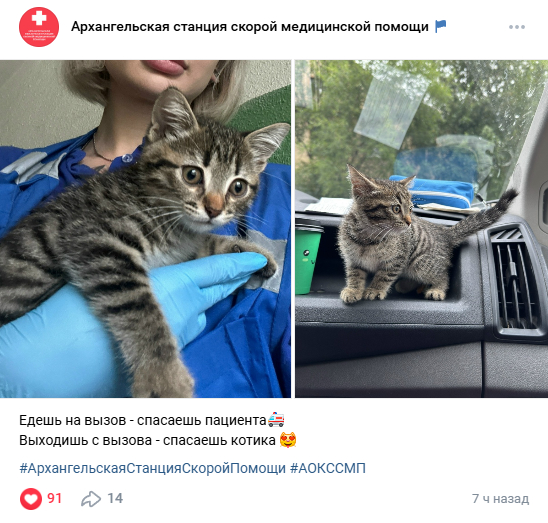Click the share count 14
548x523 pixels.
115,499
